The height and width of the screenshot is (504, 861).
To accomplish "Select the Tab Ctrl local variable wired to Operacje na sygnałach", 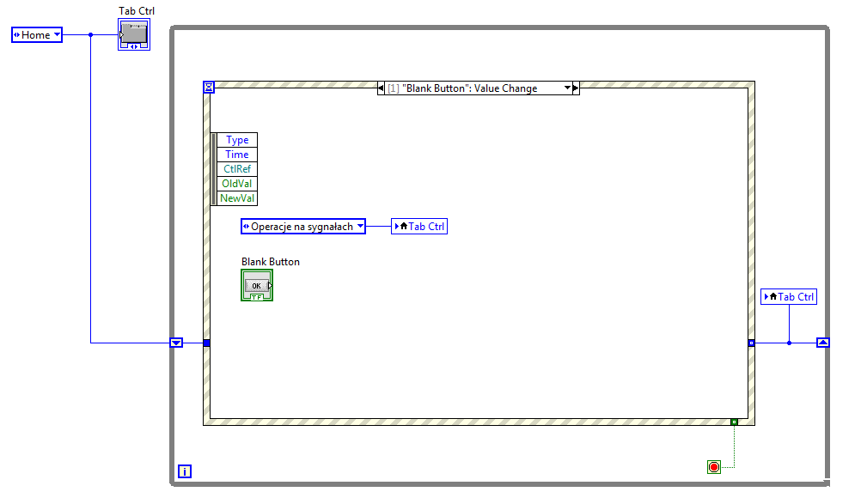I will (419, 227).
